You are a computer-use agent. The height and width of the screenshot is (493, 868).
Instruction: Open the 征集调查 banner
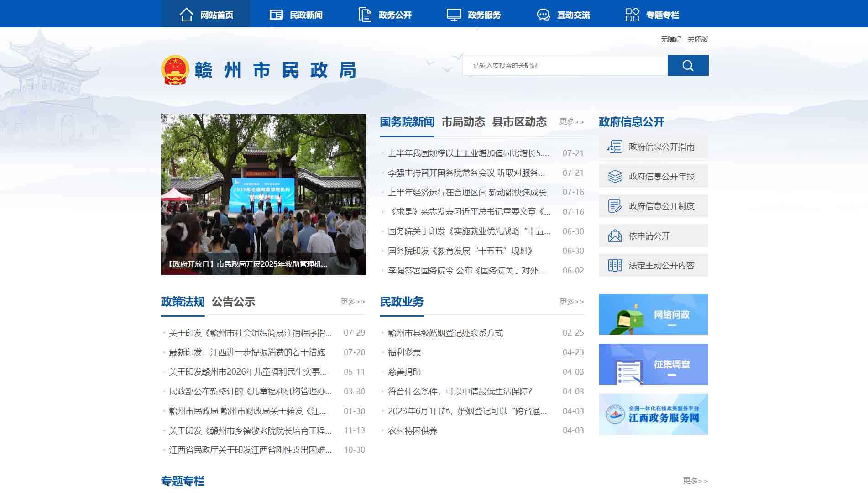click(x=653, y=364)
